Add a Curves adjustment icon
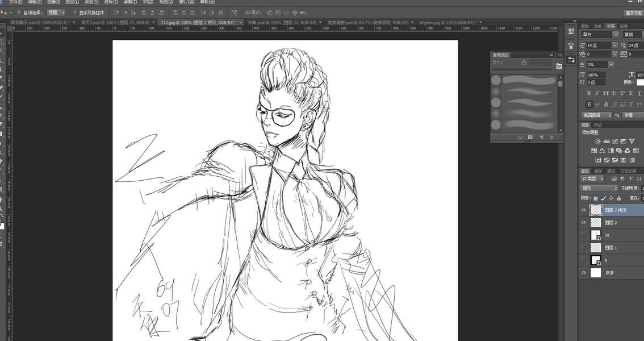Viewport: 644px width, 341px height. click(615, 142)
